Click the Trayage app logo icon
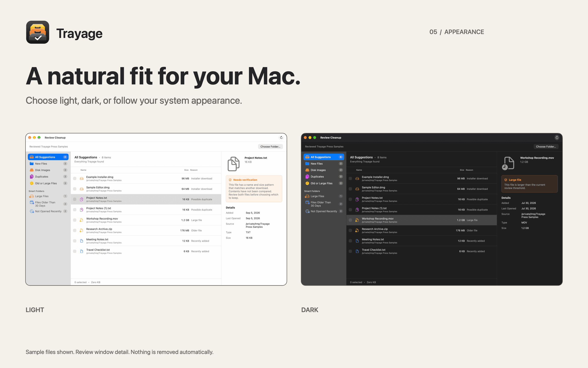The height and width of the screenshot is (368, 588). [38, 32]
